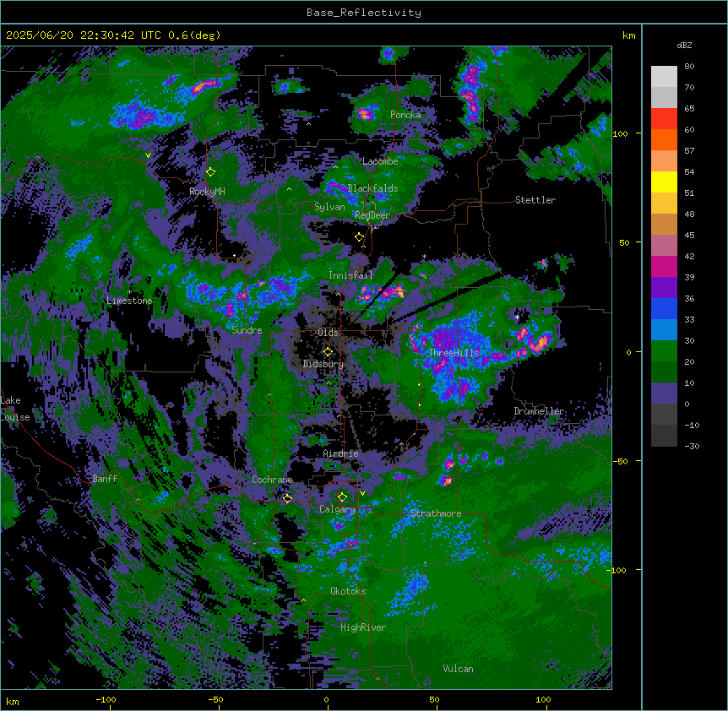
Task: Select the light gray 70-80 dBZ legend swatch
Action: coord(664,77)
